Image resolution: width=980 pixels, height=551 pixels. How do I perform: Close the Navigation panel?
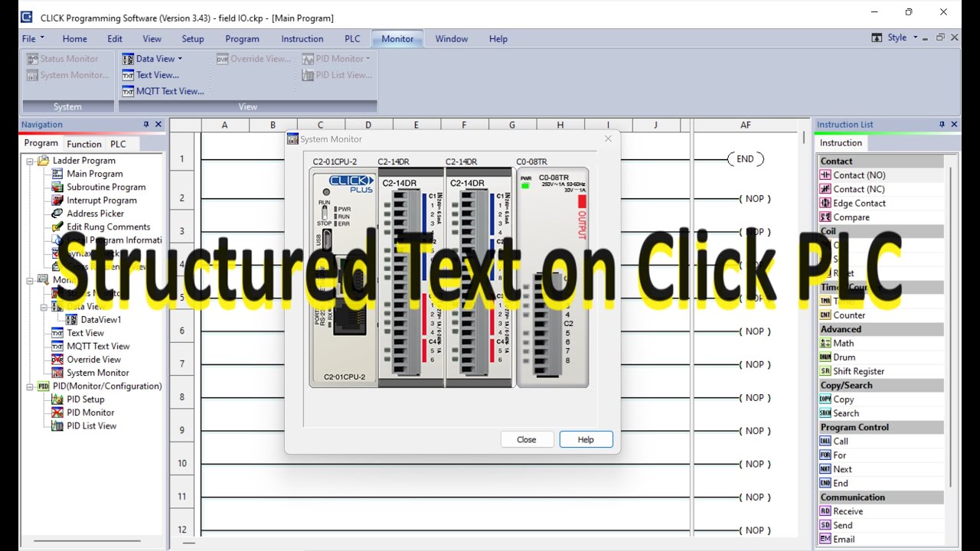click(x=158, y=124)
